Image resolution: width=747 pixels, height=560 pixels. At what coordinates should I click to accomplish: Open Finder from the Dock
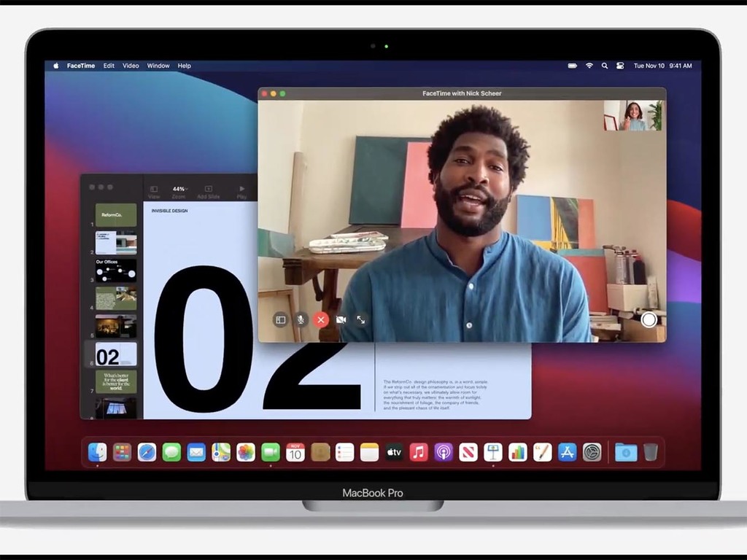[x=98, y=452]
